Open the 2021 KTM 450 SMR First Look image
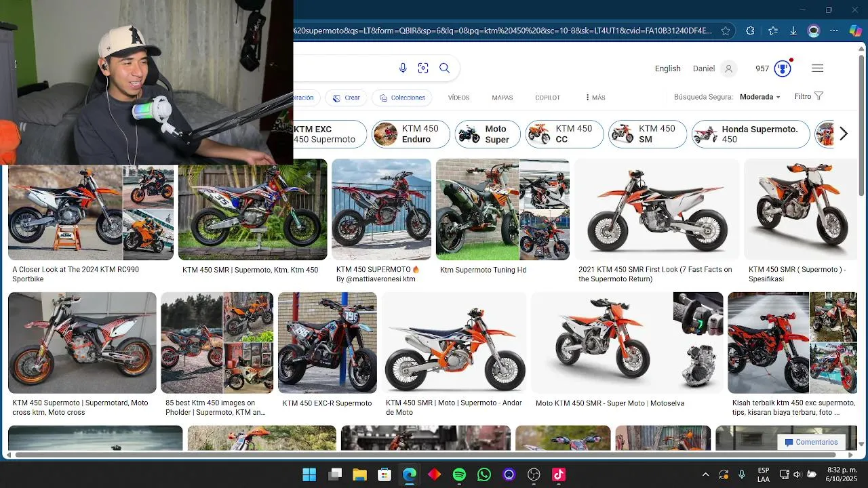The image size is (868, 488). click(x=656, y=209)
